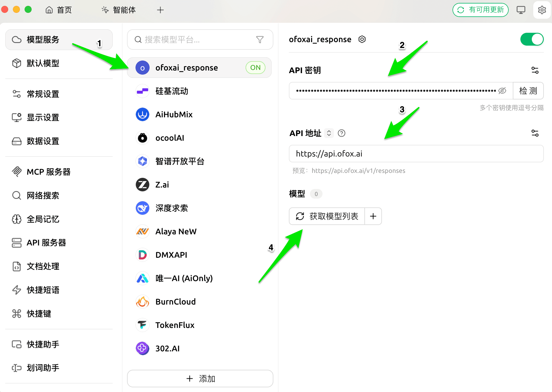Viewport: 552px width, 392px height.
Task: Select the 硅基流动 provider icon
Action: [x=143, y=91]
